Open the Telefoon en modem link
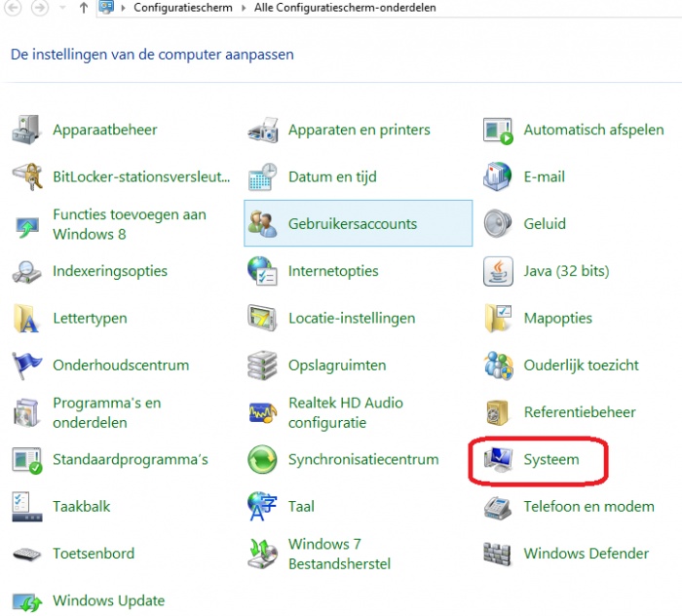Viewport: 682px width, 616px height. pos(588,507)
